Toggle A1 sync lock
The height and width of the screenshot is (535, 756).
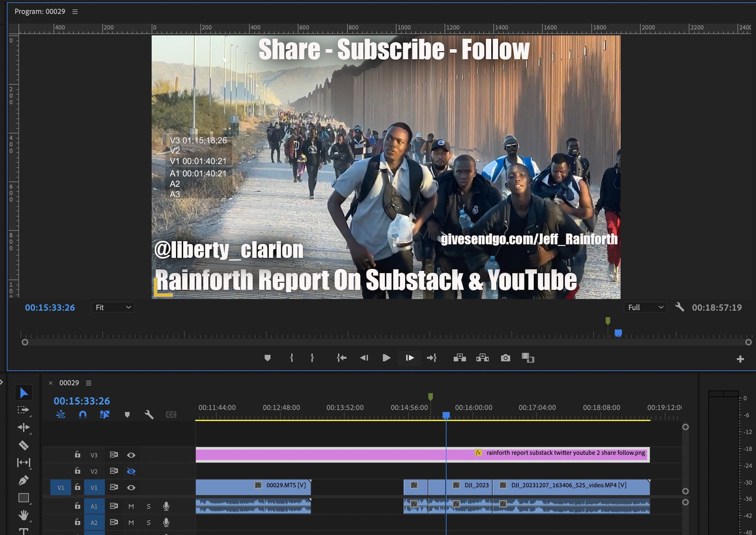(114, 506)
